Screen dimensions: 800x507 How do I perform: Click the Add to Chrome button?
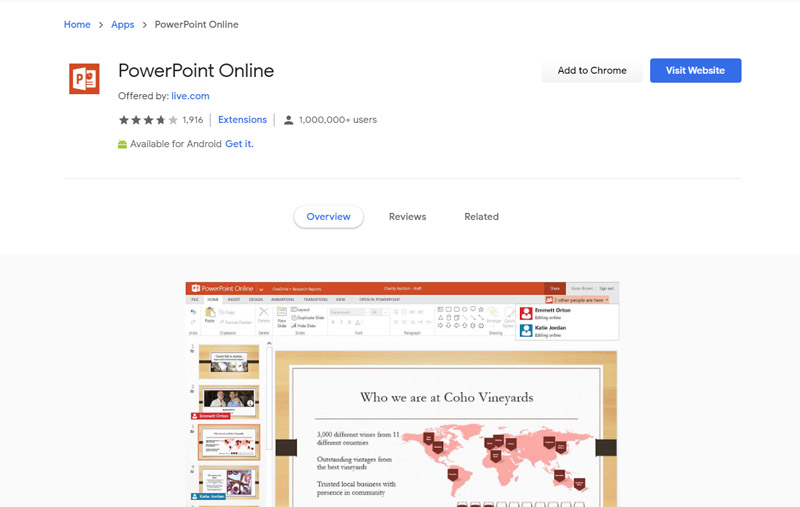click(592, 71)
